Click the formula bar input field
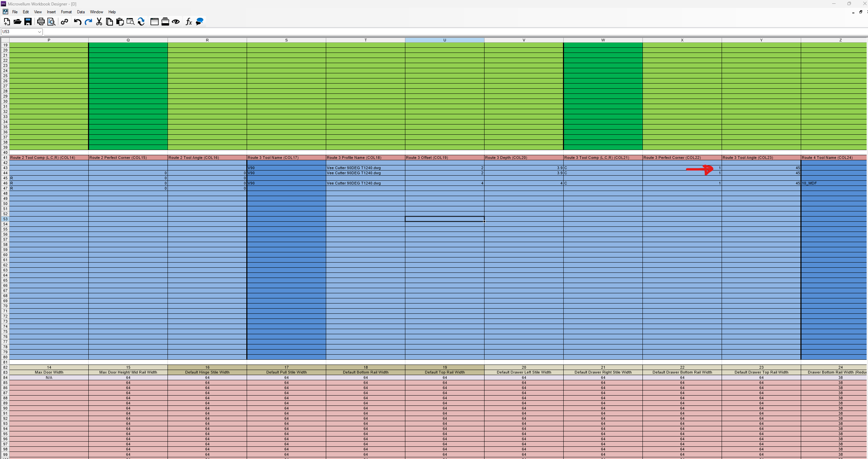 click(x=444, y=32)
